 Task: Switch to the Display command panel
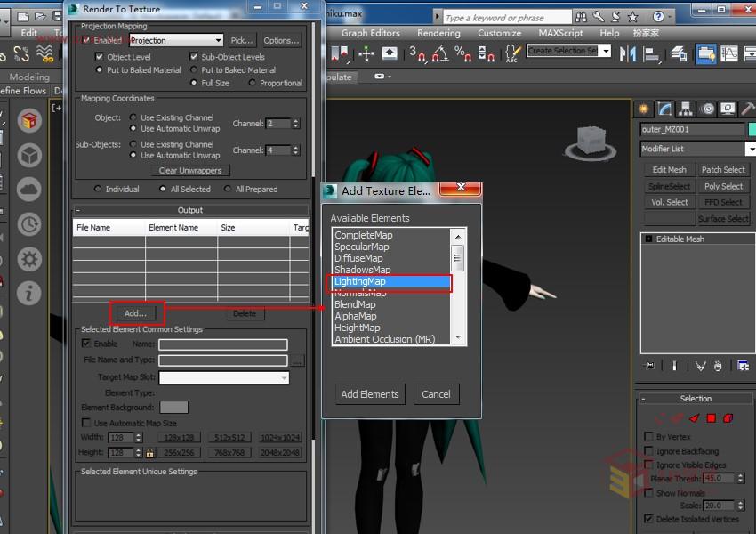pyautogui.click(x=728, y=109)
